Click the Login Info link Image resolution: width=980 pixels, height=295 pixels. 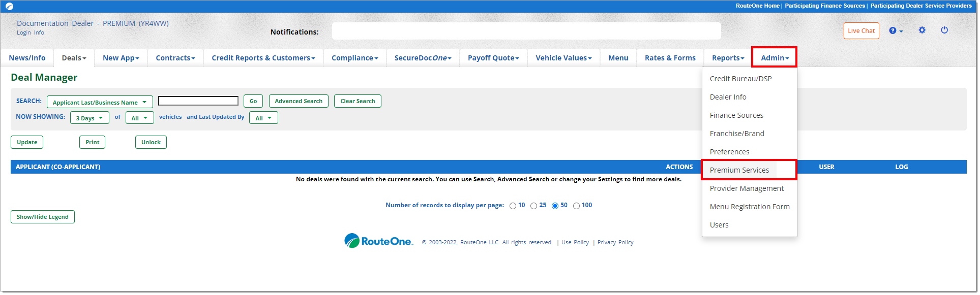coord(31,32)
